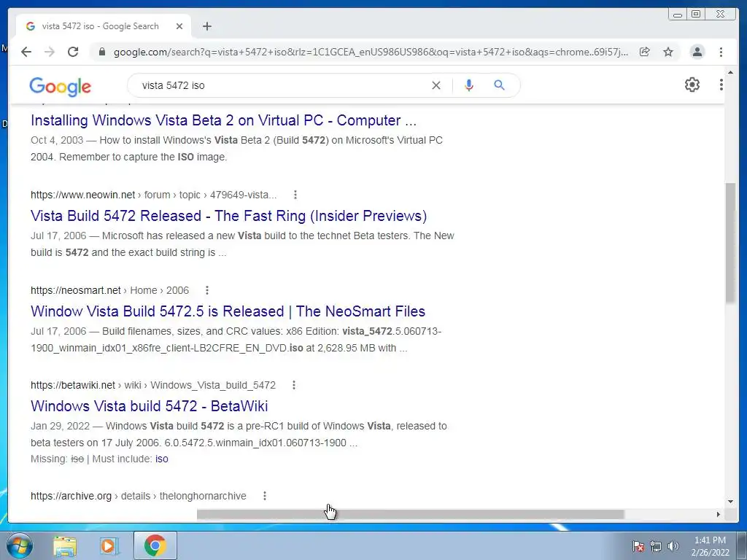Open Google quick settings gear
This screenshot has width=747, height=560.
click(692, 85)
